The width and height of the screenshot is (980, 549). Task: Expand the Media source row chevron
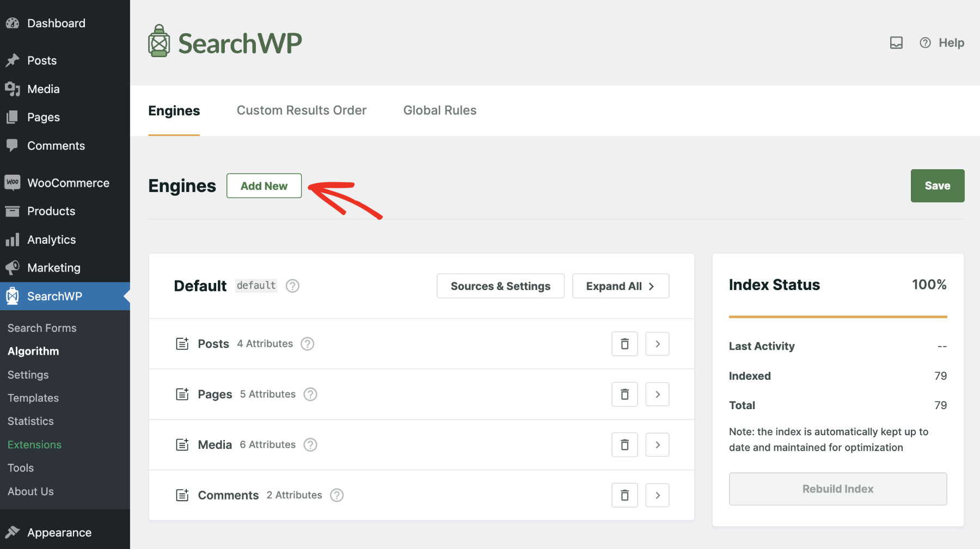click(x=657, y=445)
